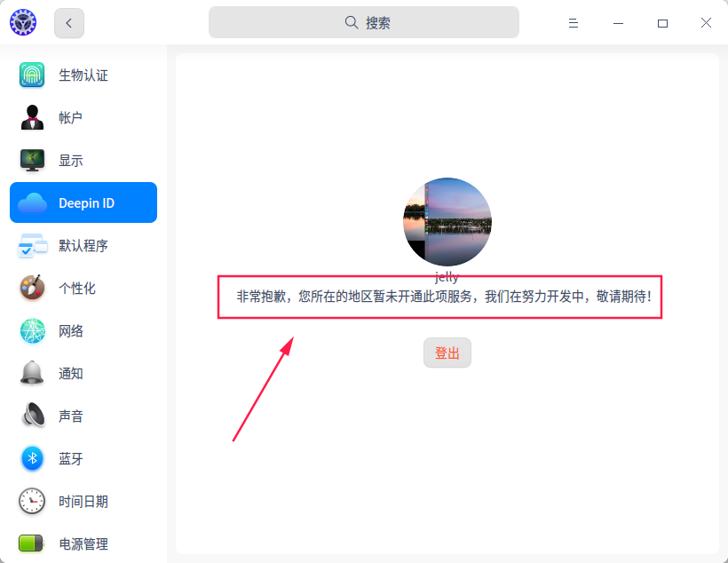Screen dimensions: 728x563
Task: Click the Bluetooth icon for 蓝牙
Action: pos(33,458)
